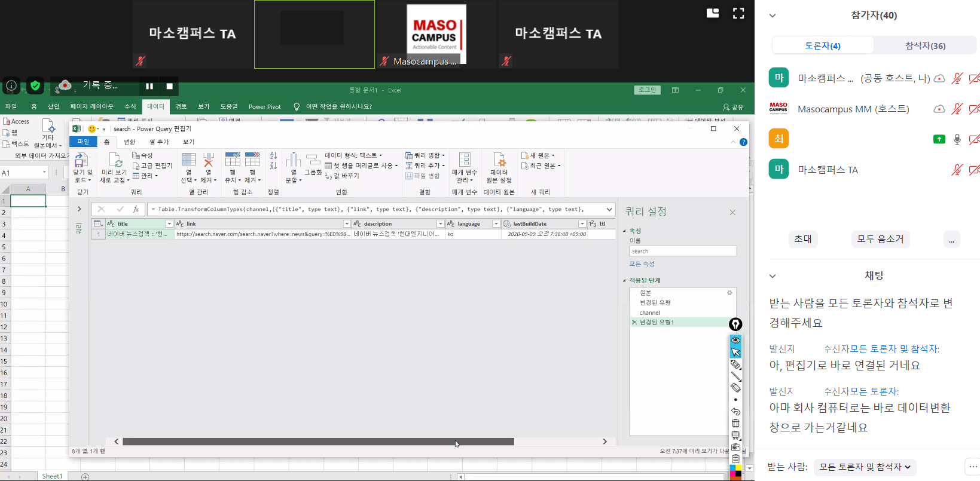Image resolution: width=980 pixels, height=481 pixels.
Task: Toggle microphone for participant 최
Action: click(x=957, y=139)
